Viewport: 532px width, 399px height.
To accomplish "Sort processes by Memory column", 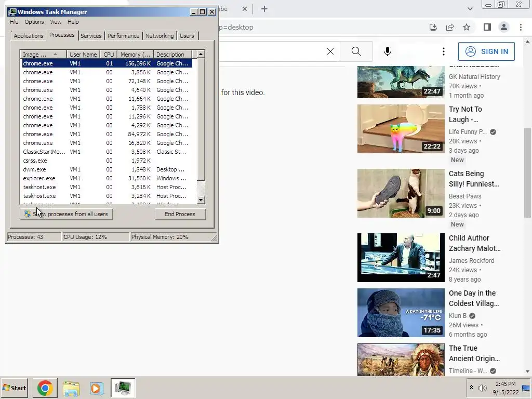I will (135, 54).
